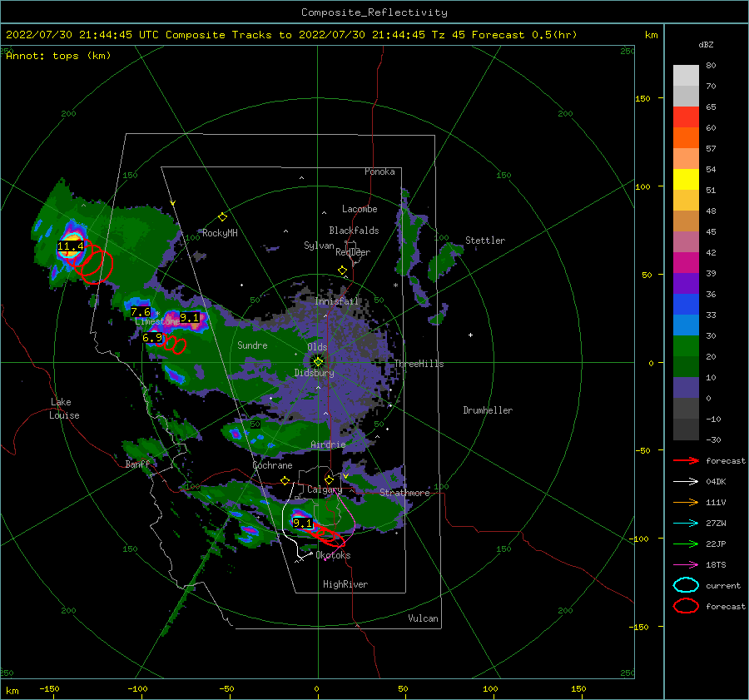Click the Blackfalds city label
The height and width of the screenshot is (700, 749).
click(x=354, y=231)
